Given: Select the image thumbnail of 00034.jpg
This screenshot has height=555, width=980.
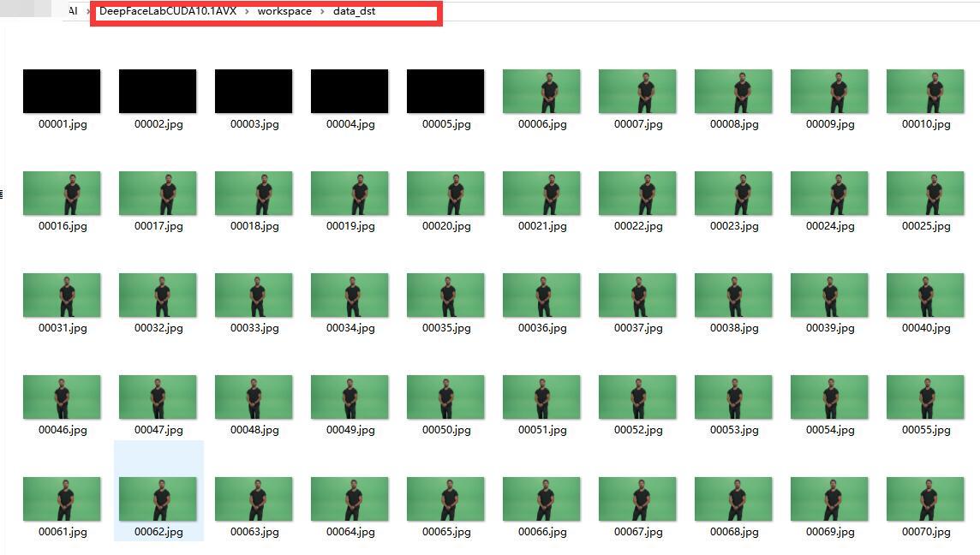Looking at the screenshot, I should pos(350,295).
